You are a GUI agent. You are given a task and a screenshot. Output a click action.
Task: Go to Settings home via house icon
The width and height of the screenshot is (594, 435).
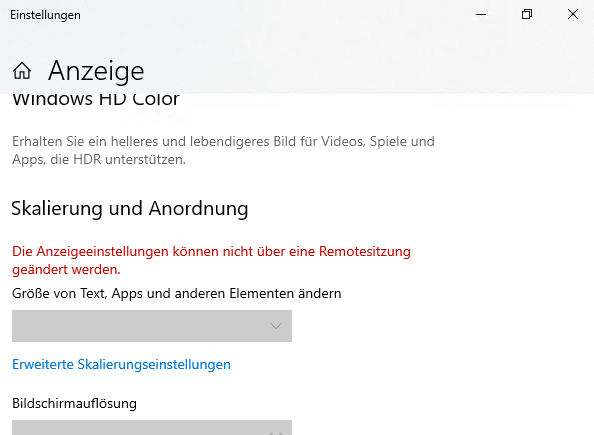point(22,71)
